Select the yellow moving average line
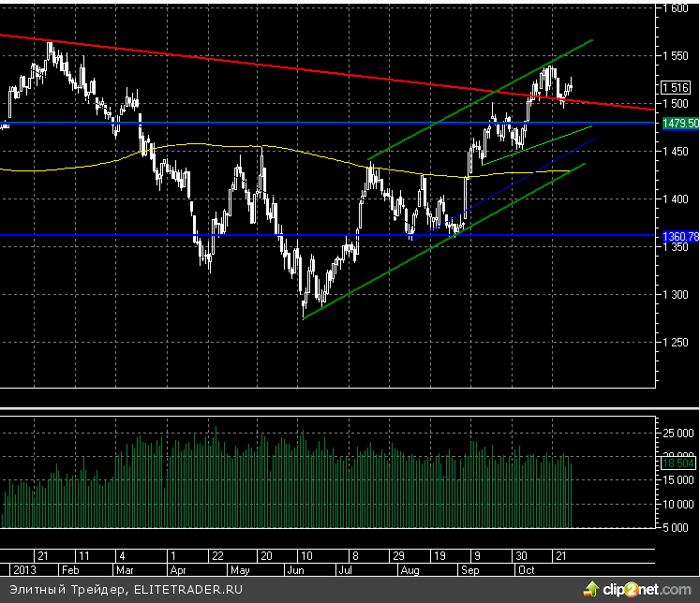 point(187,144)
